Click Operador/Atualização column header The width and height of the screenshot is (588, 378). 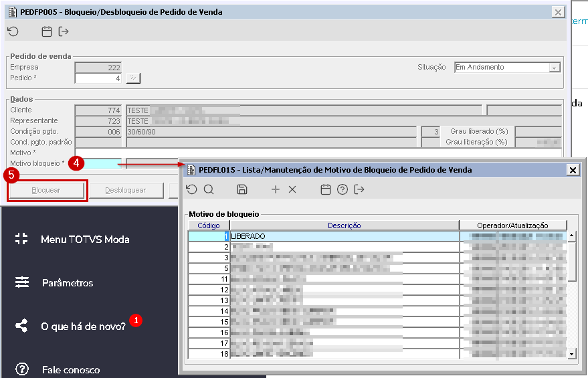point(512,225)
